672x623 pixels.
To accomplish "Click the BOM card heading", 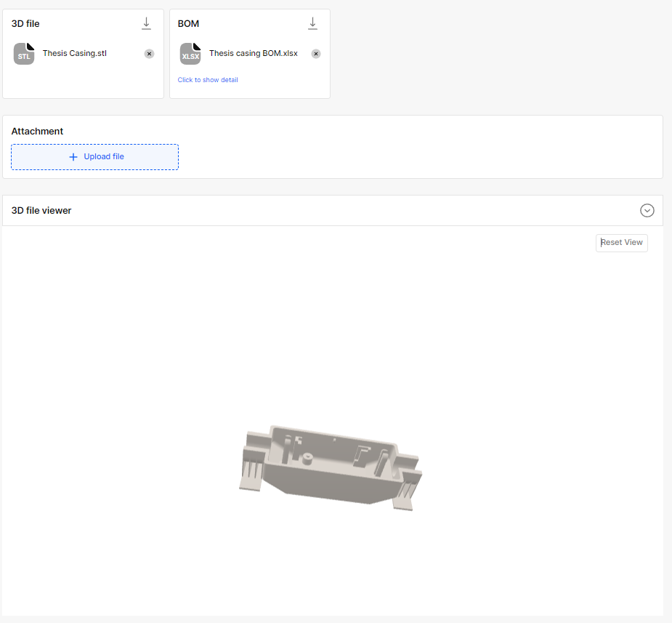I will (189, 23).
